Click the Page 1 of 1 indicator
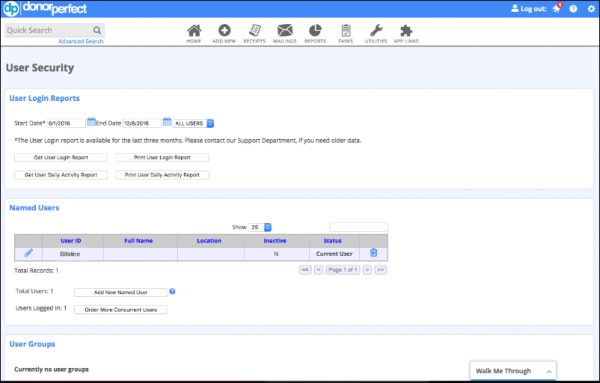The height and width of the screenshot is (383, 600). [343, 270]
